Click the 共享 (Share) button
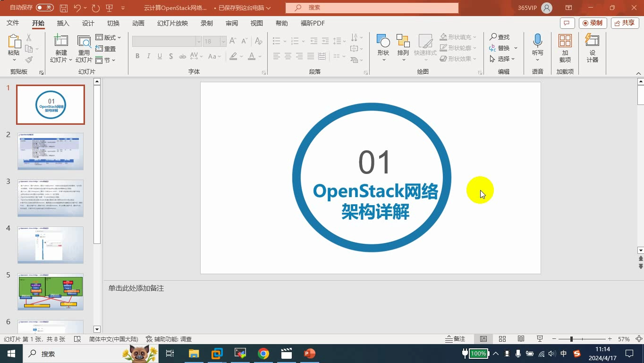The image size is (644, 363). point(624,23)
